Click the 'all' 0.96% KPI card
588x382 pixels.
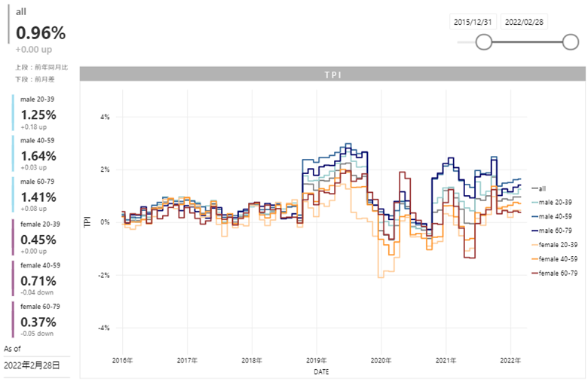click(41, 32)
